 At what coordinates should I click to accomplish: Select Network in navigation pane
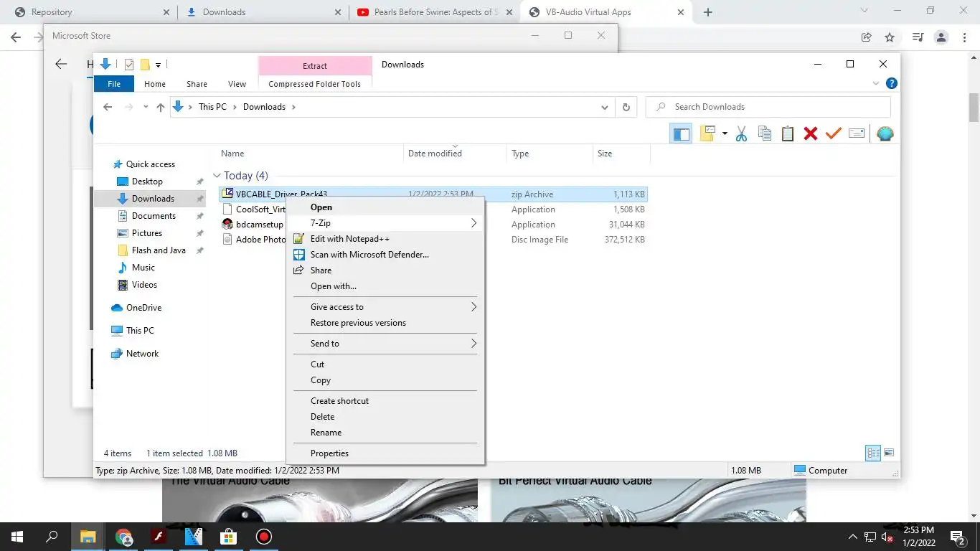[x=142, y=354]
